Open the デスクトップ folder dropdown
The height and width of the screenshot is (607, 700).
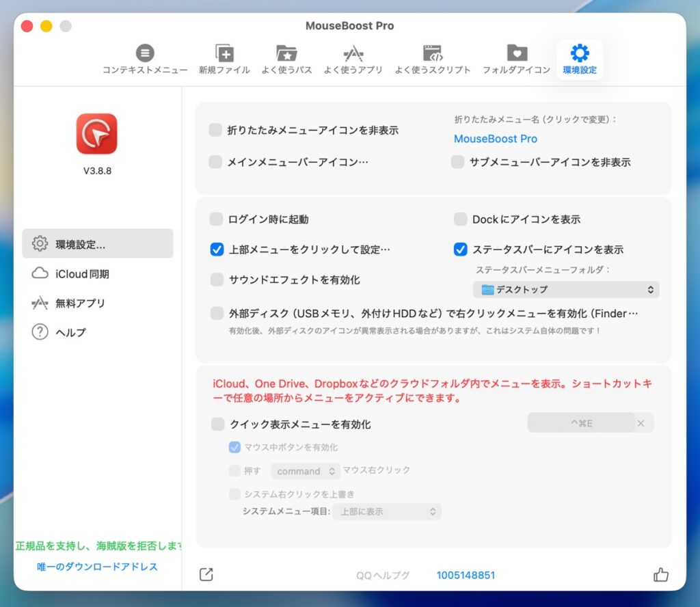point(566,290)
